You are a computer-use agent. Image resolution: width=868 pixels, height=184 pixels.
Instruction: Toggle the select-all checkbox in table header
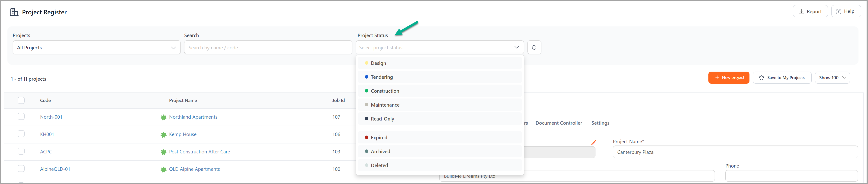[21, 100]
